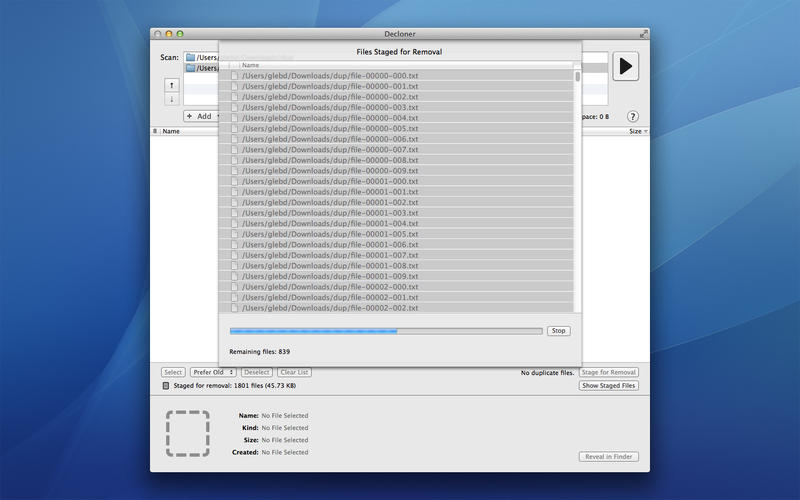Select row file-00000-002.txt
The image size is (800, 500).
click(396, 97)
